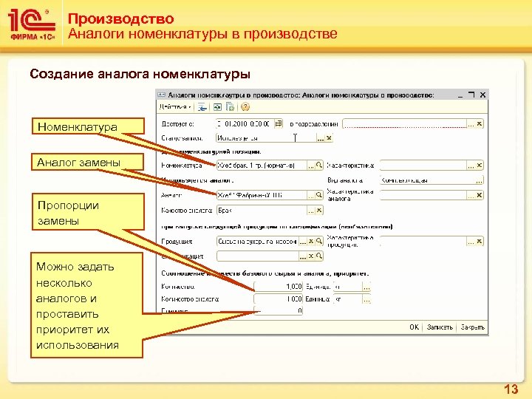The width and height of the screenshot is (532, 399).
Task: Clear the Статус записи field
Action: 328,138
